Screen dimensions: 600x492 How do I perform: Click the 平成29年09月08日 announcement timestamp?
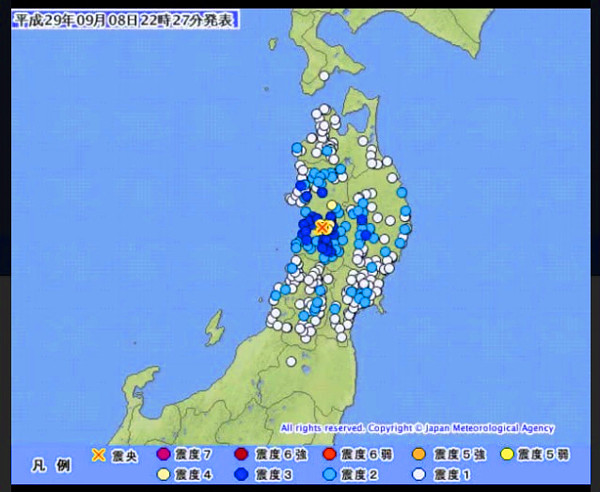tap(125, 20)
